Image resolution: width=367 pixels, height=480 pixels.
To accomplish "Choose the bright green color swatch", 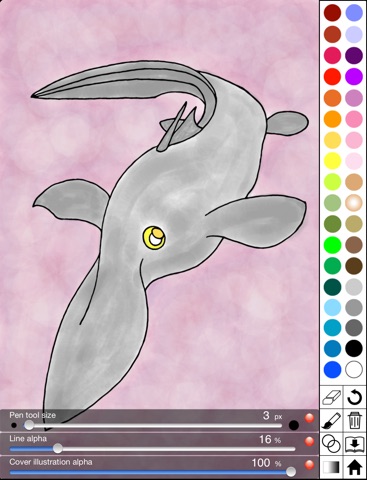I will 332,245.
